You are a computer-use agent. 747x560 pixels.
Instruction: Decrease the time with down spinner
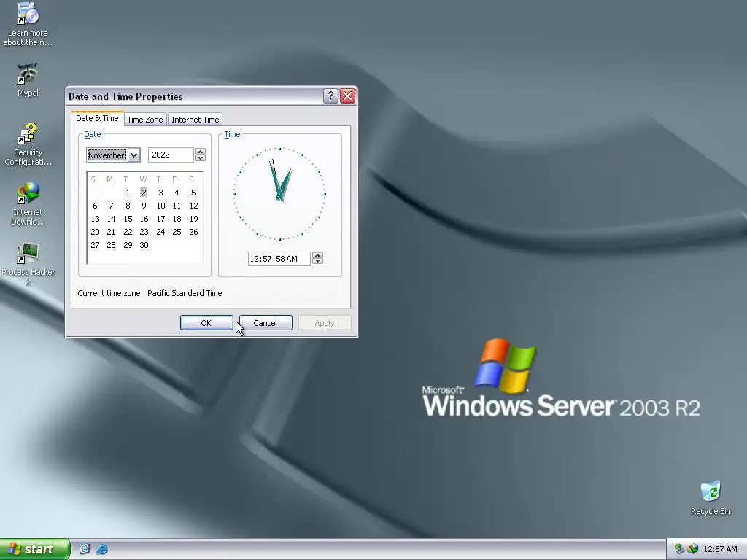tap(318, 262)
